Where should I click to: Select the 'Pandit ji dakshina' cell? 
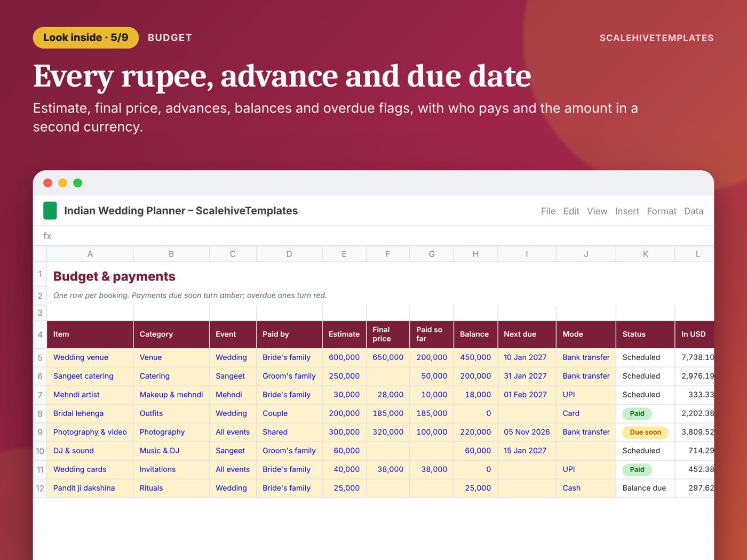tap(90, 488)
